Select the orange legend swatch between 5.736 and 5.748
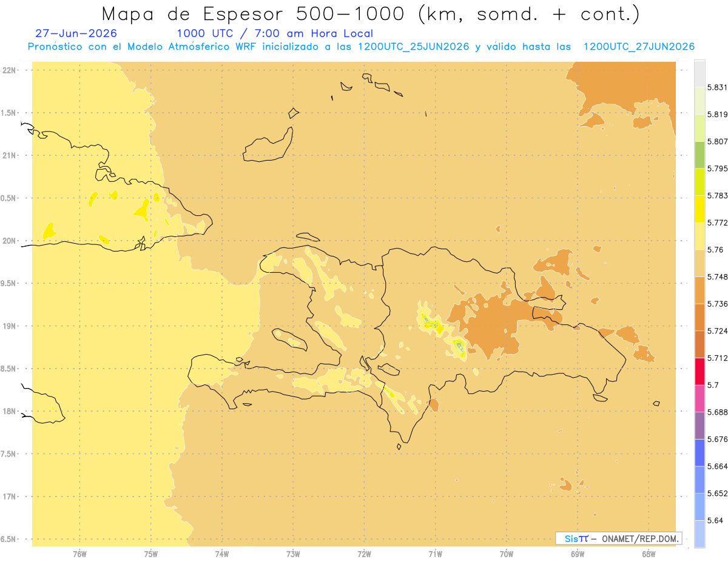Viewport: 728px width, 562px height. 699,290
